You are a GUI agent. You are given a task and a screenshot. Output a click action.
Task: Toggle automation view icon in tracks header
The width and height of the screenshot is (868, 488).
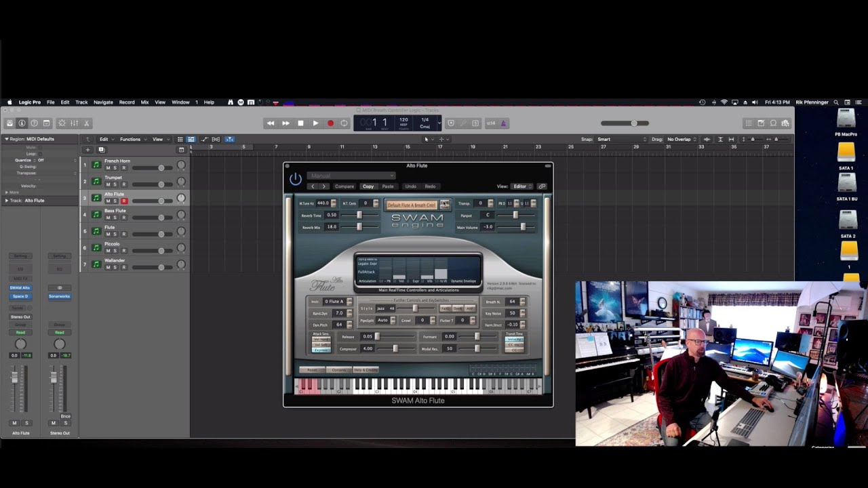(204, 139)
